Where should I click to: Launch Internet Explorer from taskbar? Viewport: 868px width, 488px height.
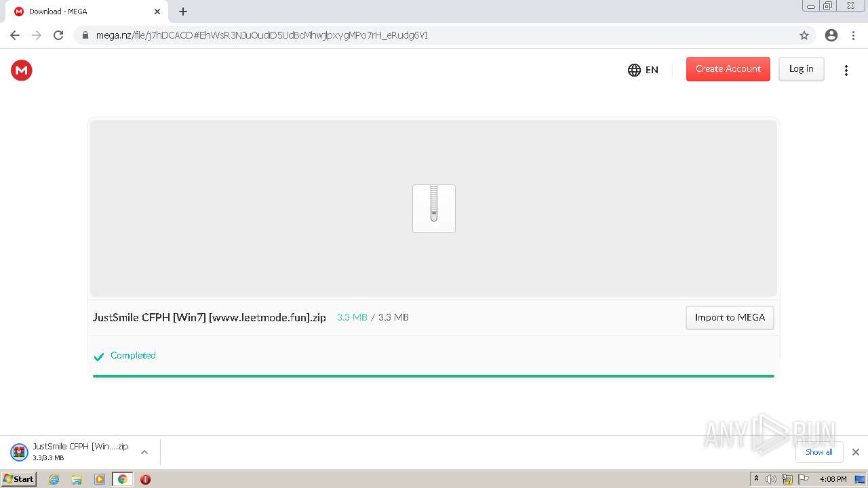[54, 479]
